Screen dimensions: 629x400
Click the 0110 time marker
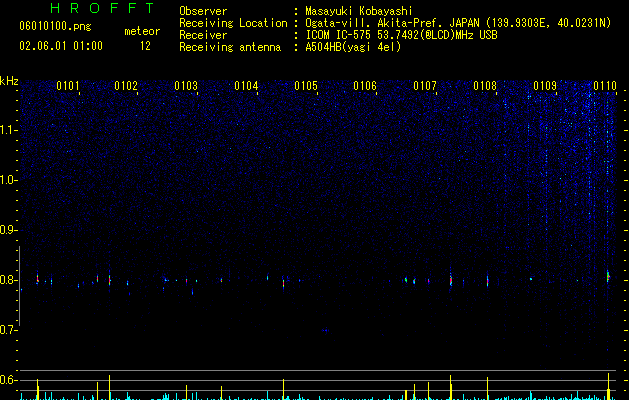[605, 86]
